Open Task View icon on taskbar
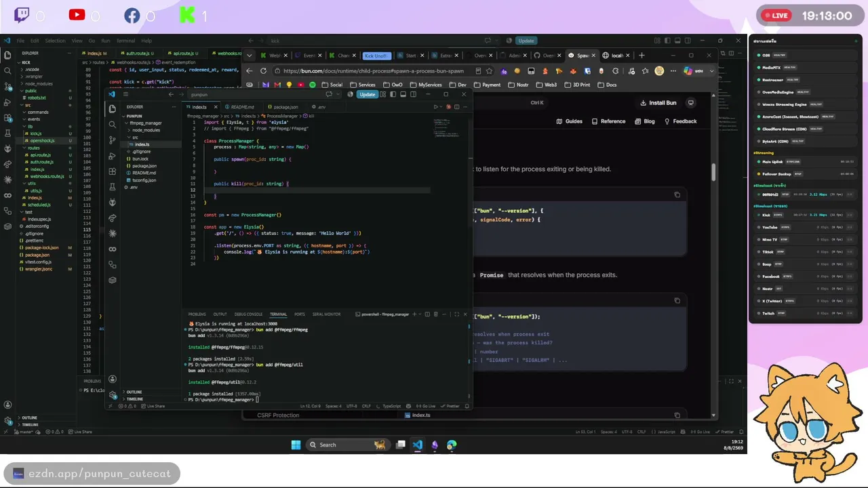 point(401,445)
